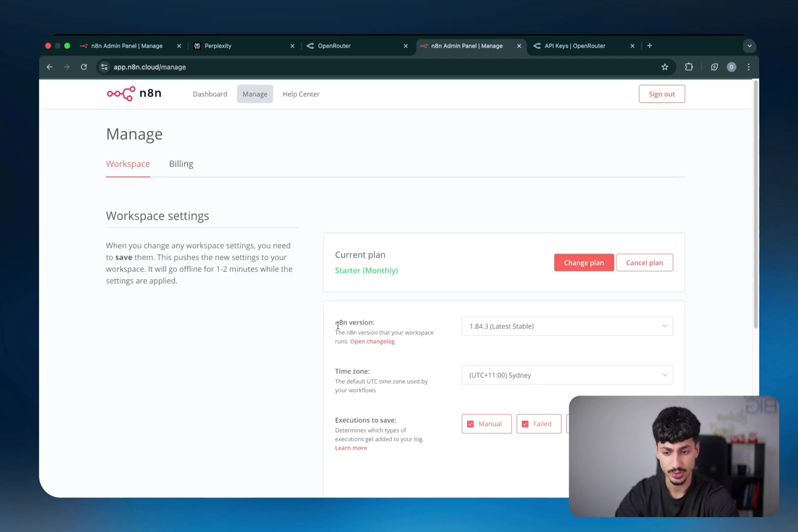The height and width of the screenshot is (532, 798).
Task: Click the browser forward arrow
Action: [x=66, y=67]
